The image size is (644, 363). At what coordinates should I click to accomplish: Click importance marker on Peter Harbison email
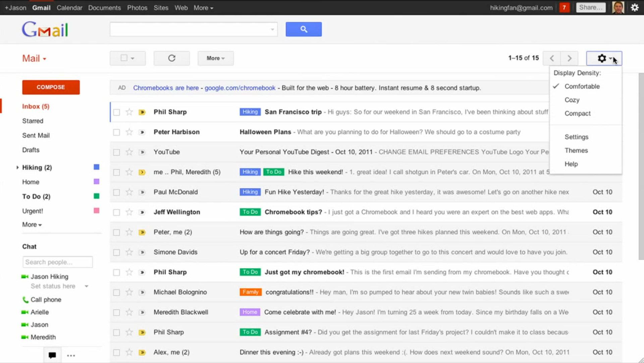(x=142, y=132)
